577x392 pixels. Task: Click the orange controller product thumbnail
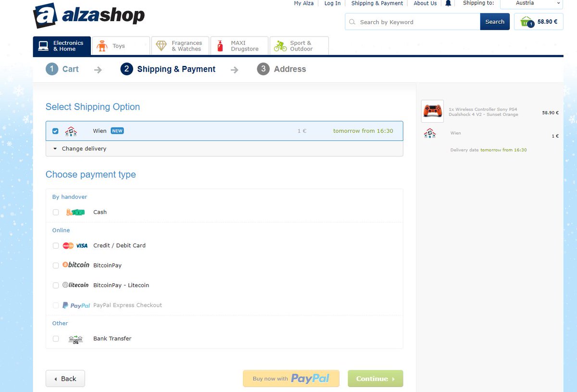[432, 111]
